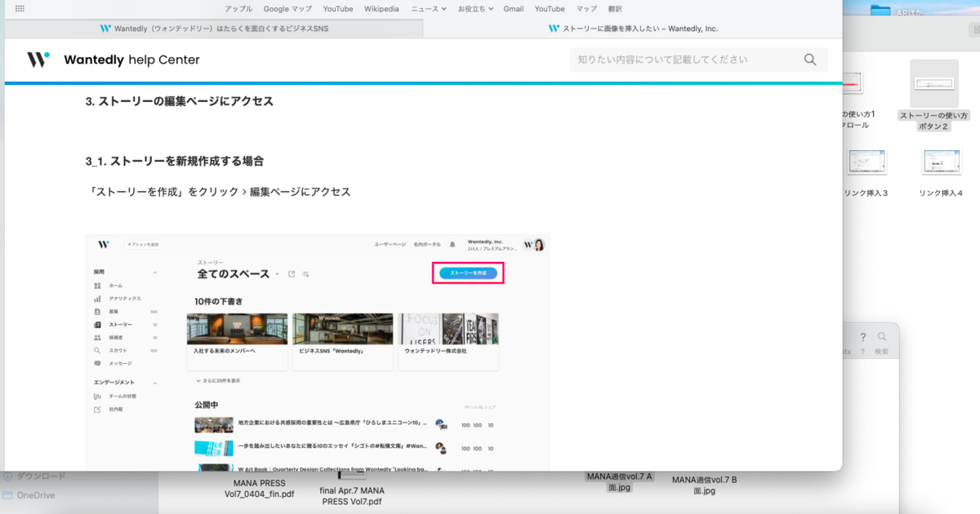Click the magnifier icon in the help search box
980x514 pixels.
(809, 60)
